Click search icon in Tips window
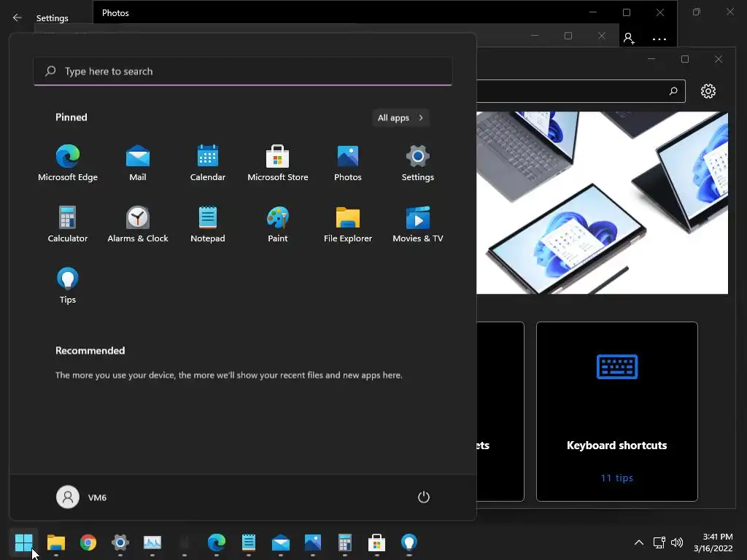Viewport: 747px width, 560px height. (673, 91)
